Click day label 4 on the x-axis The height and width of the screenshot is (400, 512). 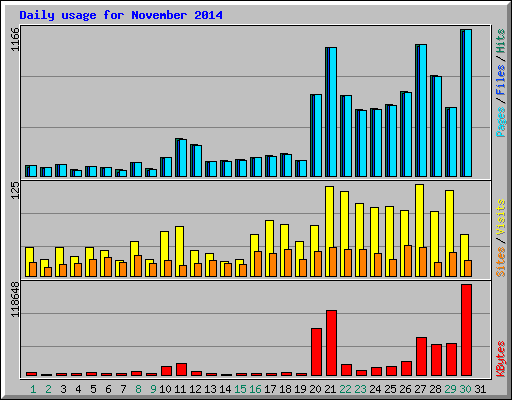coord(78,389)
